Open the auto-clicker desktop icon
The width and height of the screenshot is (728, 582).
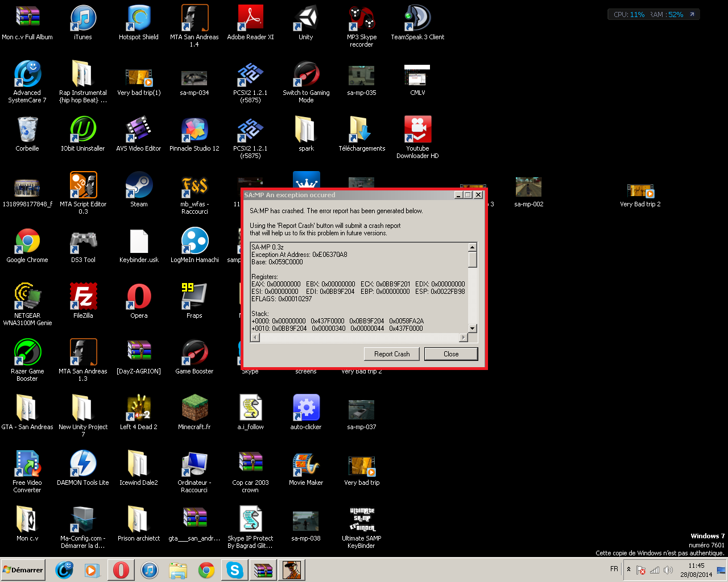coord(306,413)
